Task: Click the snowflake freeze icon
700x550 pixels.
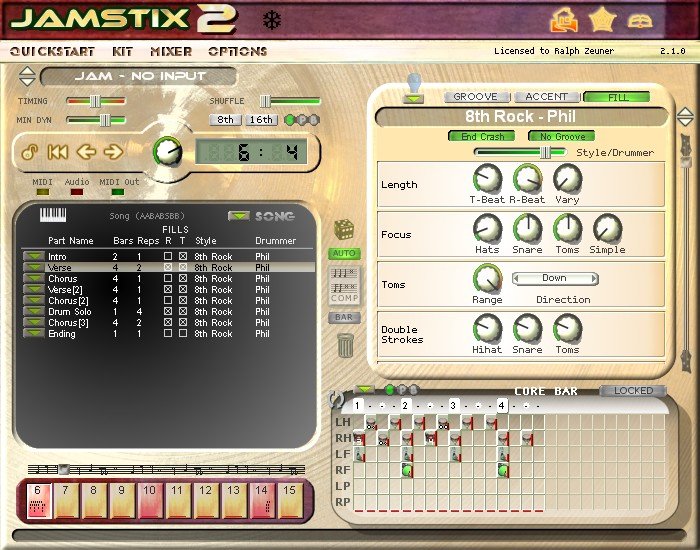Action: 271,21
